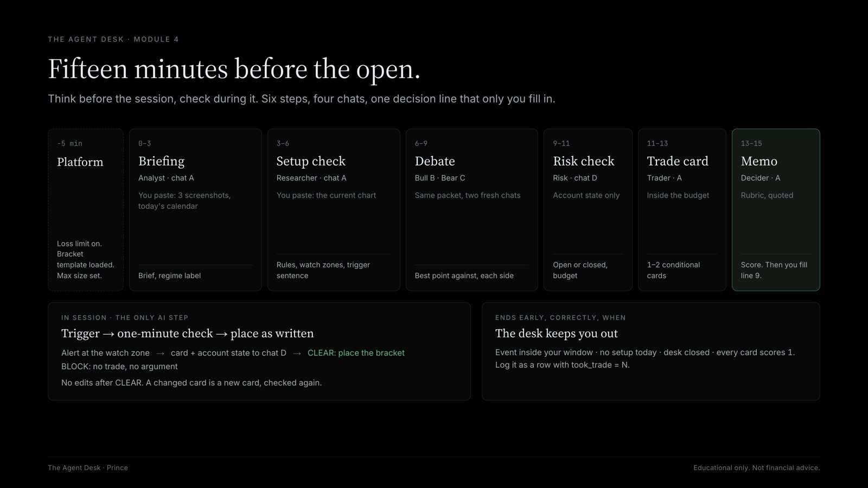The height and width of the screenshot is (488, 868).
Task: Click 'Score. Then you fill line 9.'
Action: 774,270
